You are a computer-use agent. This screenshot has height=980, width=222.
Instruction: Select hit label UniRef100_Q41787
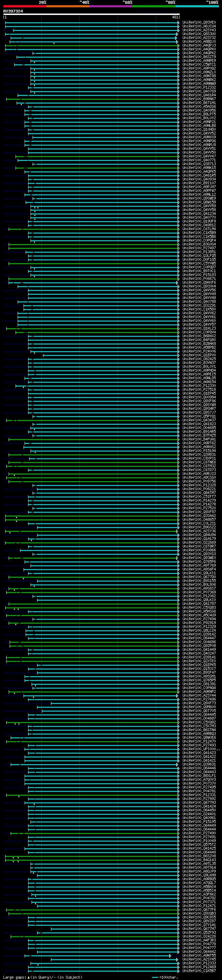coord(199,604)
